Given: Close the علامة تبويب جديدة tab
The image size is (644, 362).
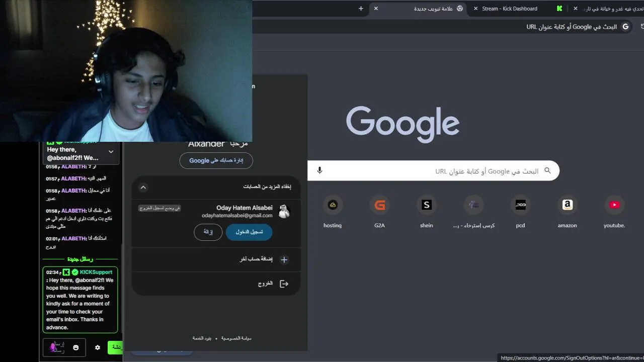Looking at the screenshot, I should (x=376, y=9).
